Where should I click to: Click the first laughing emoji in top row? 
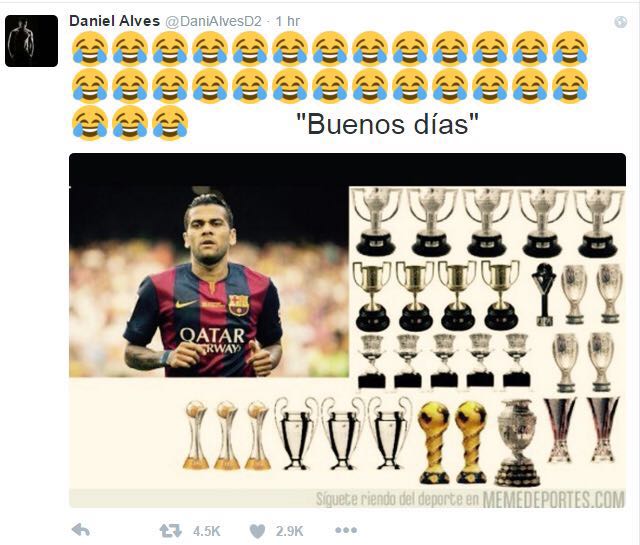tap(90, 49)
